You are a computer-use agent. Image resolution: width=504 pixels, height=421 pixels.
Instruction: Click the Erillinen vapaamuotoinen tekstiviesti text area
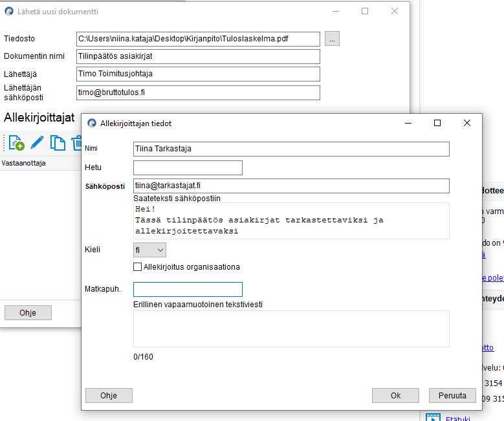click(291, 329)
